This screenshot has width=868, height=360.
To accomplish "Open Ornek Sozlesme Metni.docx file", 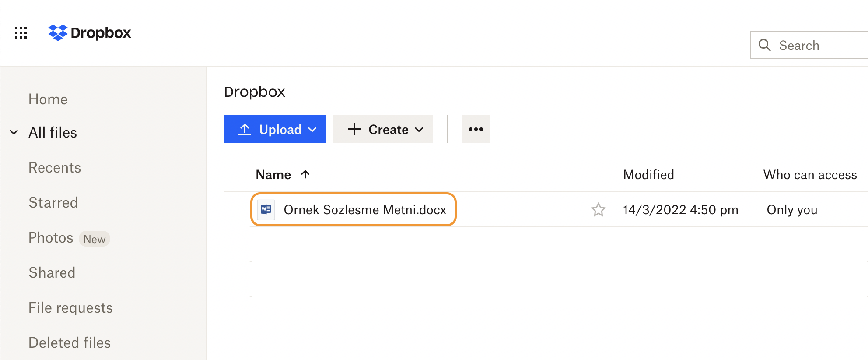I will 364,210.
